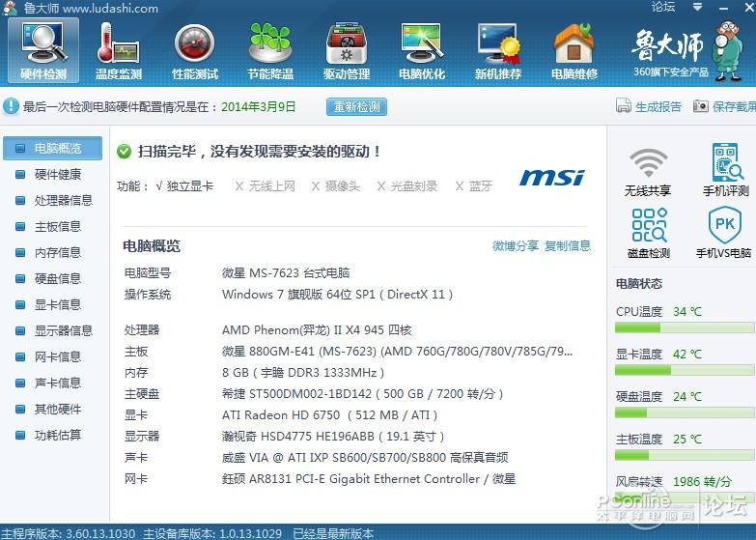The width and height of the screenshot is (756, 540).
Task: Open the title bar dropdown arrow menu
Action: coord(697,7)
